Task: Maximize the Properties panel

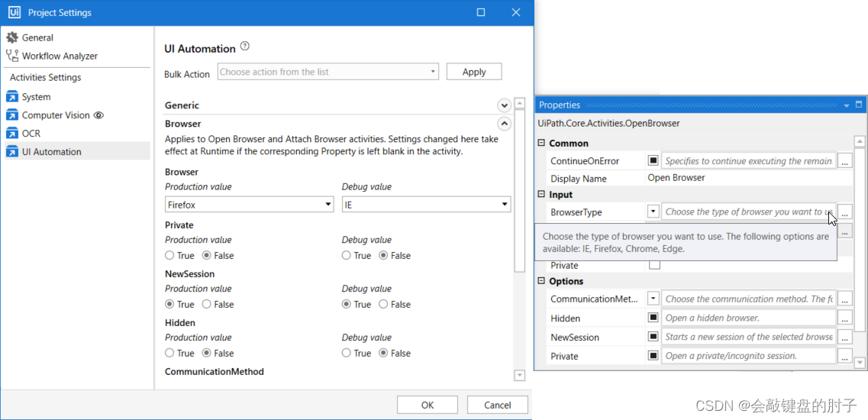Action: (859, 104)
